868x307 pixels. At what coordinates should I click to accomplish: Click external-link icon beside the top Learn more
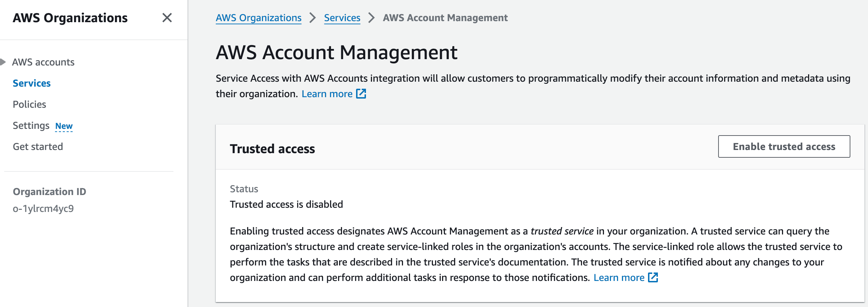coord(361,94)
